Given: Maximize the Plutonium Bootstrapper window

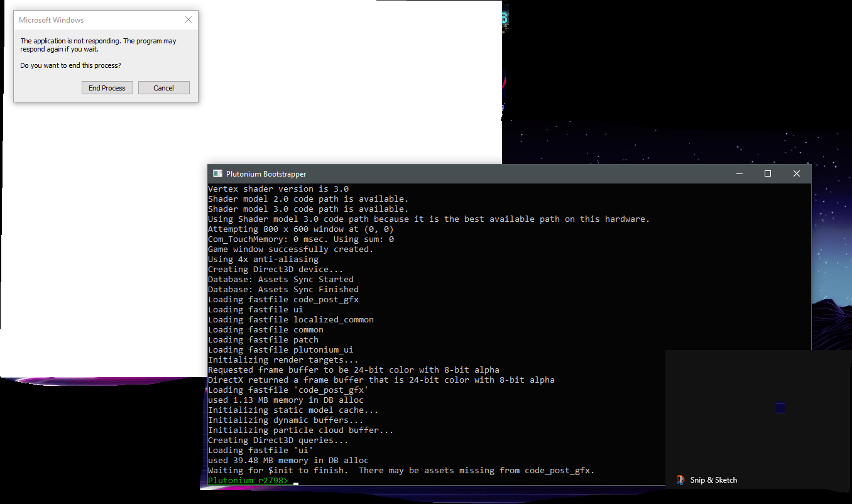Looking at the screenshot, I should 767,173.
